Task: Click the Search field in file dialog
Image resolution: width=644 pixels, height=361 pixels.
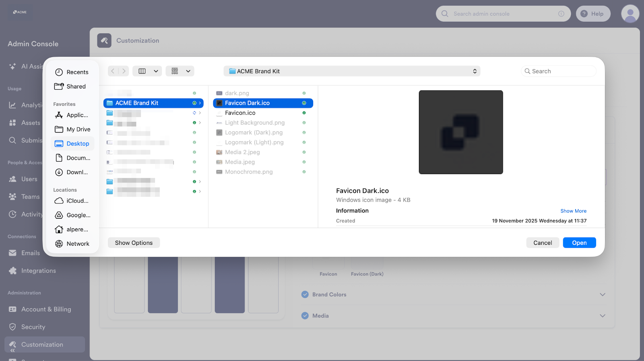Action: pyautogui.click(x=559, y=71)
